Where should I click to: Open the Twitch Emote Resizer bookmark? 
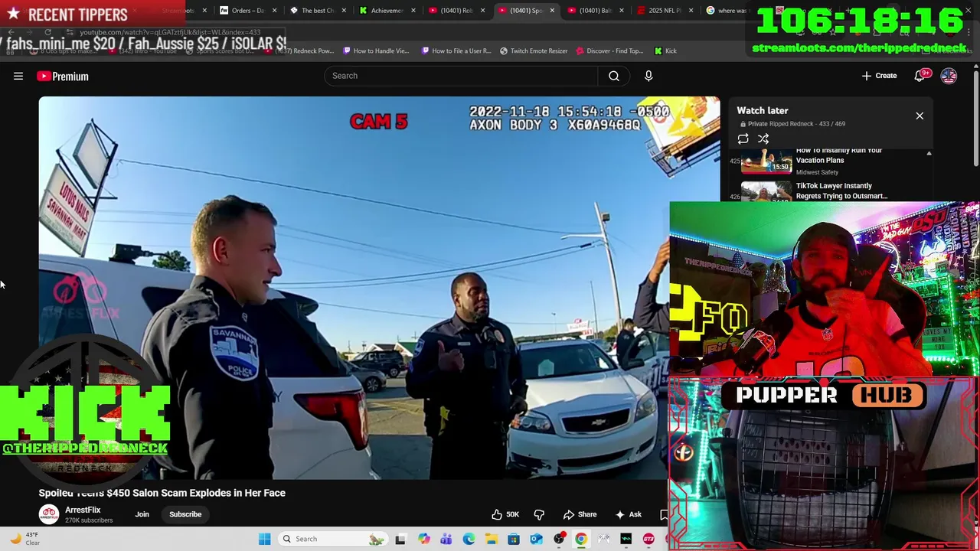534,51
